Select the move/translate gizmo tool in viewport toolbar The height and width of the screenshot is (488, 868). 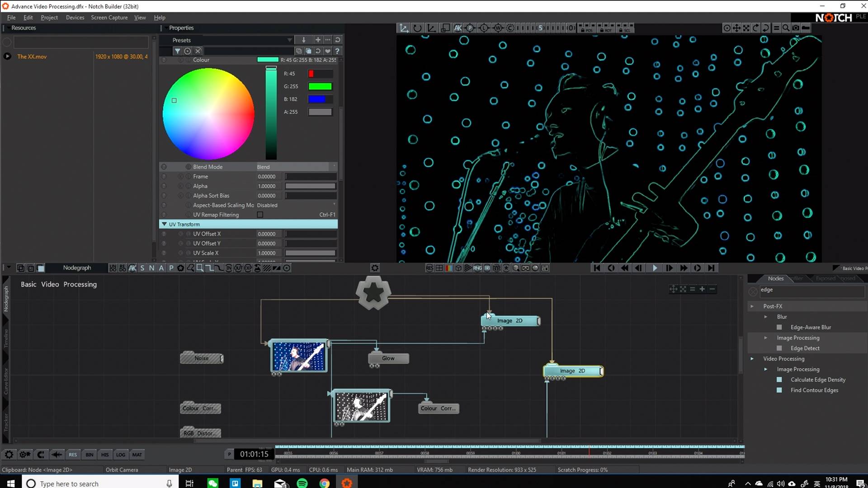(403, 28)
